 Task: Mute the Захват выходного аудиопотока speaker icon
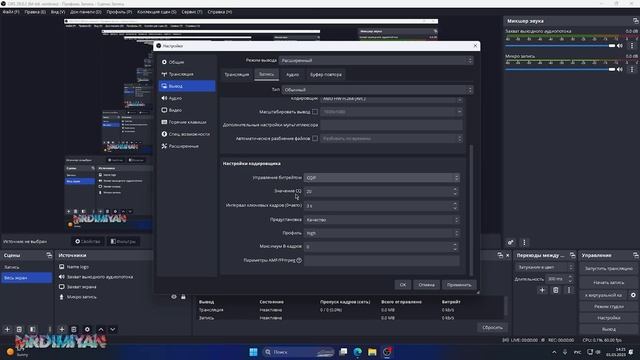(x=620, y=46)
